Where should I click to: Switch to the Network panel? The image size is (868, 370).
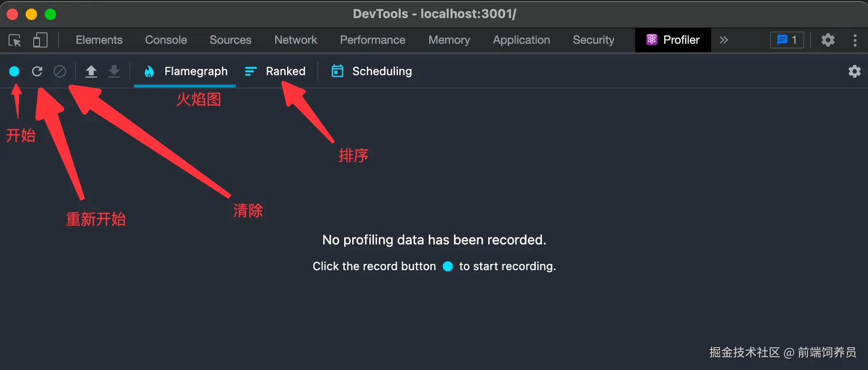(296, 40)
